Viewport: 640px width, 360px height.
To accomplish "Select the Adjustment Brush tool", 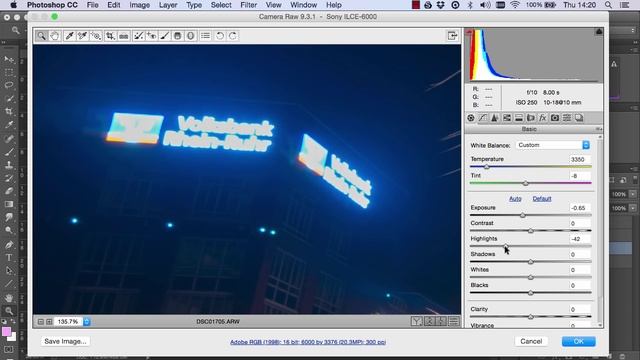I will [x=164, y=36].
